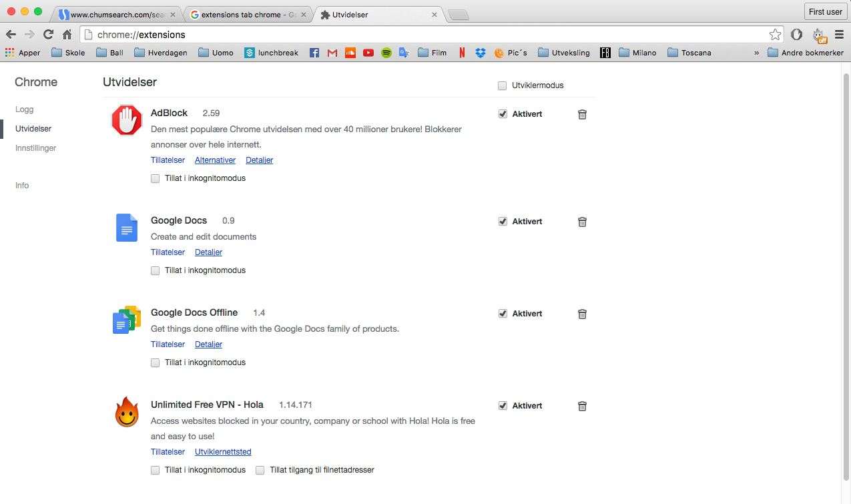Enable Tillat tilgang til filnettadresser
The width and height of the screenshot is (851, 504).
(260, 470)
